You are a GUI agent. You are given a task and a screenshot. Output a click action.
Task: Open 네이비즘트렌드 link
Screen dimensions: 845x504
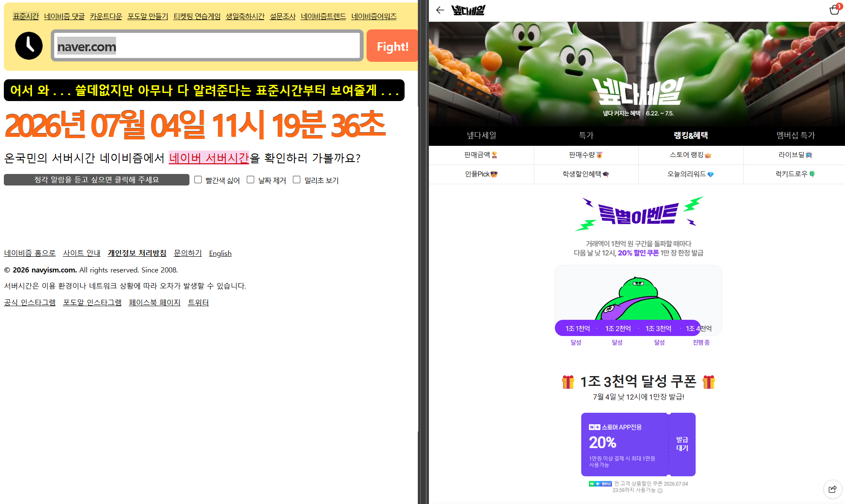pyautogui.click(x=323, y=16)
